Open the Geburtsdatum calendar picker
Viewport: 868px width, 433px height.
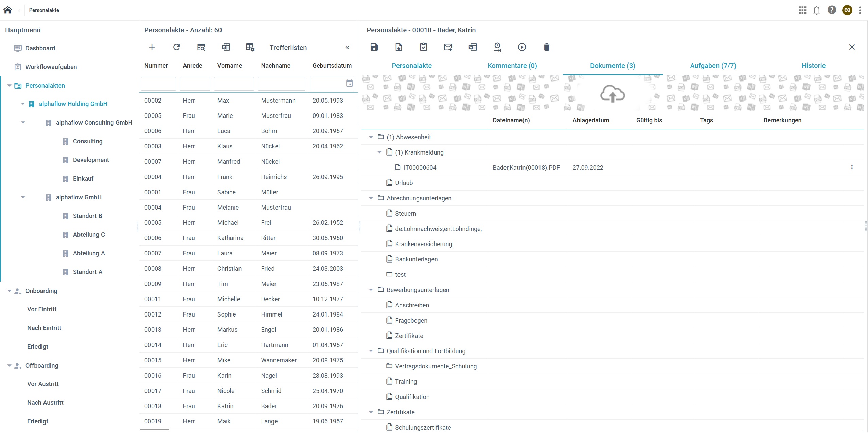coord(349,84)
